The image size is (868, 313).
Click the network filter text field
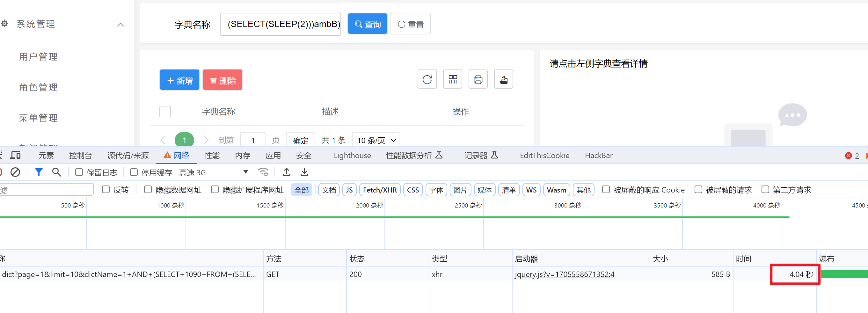pos(47,190)
